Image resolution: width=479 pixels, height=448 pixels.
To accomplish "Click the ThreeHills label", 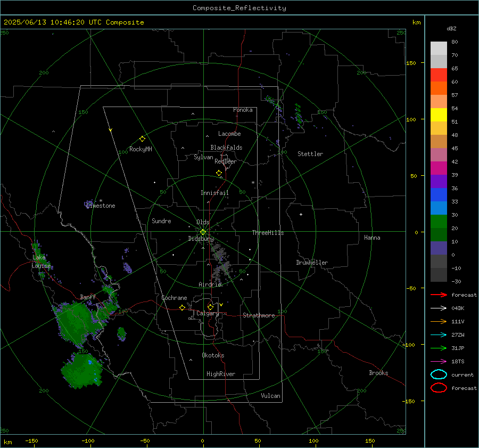I will pyautogui.click(x=268, y=233).
